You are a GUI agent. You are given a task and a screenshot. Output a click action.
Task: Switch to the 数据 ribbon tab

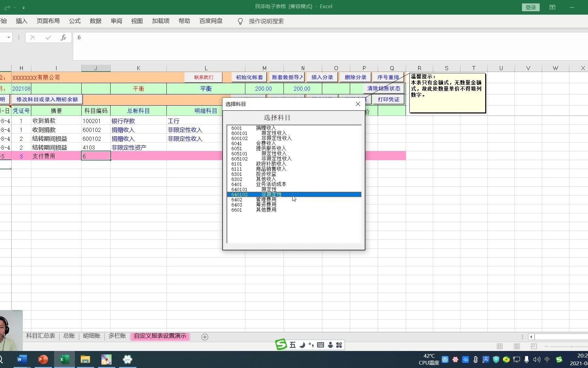click(96, 21)
